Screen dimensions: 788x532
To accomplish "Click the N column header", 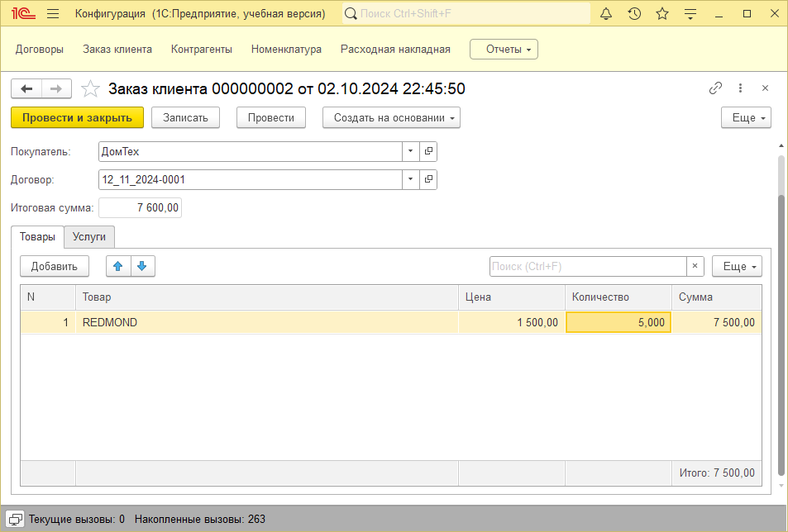I will click(x=48, y=297).
